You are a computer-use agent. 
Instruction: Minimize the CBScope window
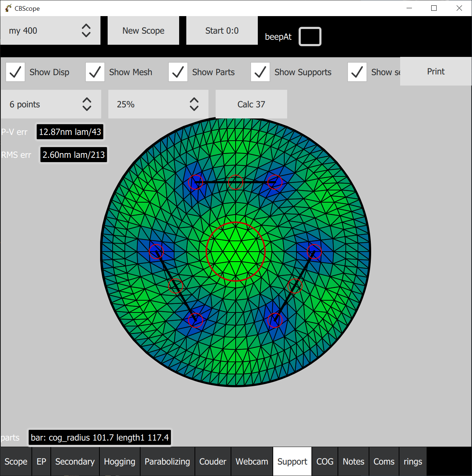coord(409,8)
